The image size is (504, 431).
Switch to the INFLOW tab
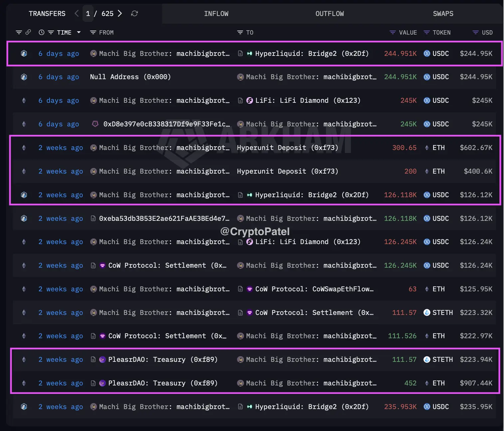216,14
